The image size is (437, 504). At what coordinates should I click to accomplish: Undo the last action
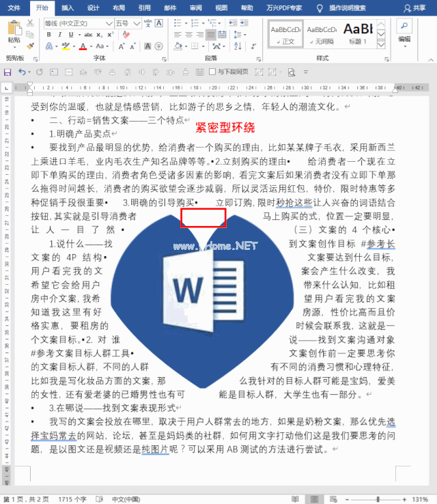(x=22, y=72)
